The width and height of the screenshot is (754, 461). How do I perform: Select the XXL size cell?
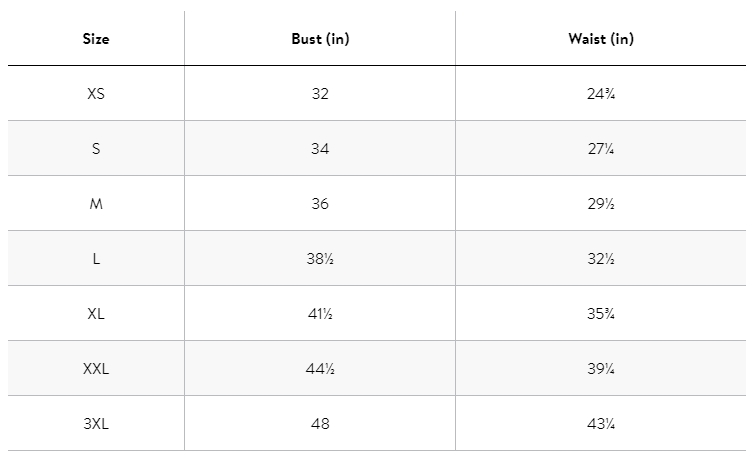tap(96, 369)
